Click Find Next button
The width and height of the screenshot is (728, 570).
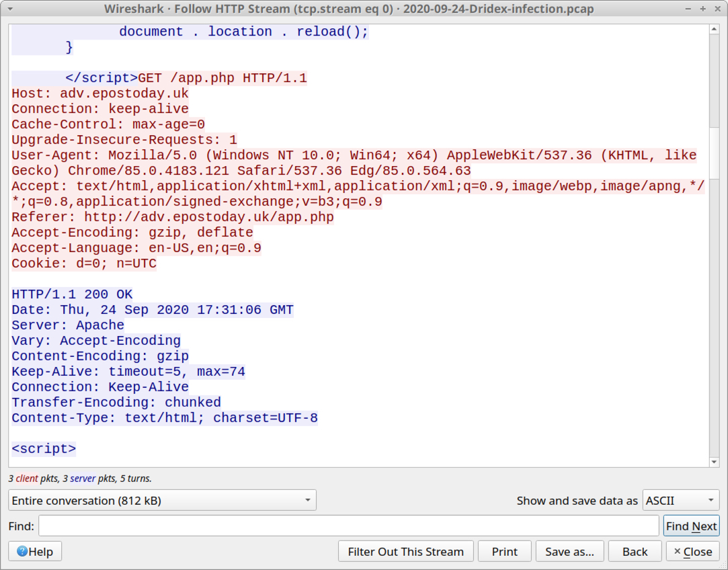point(691,526)
